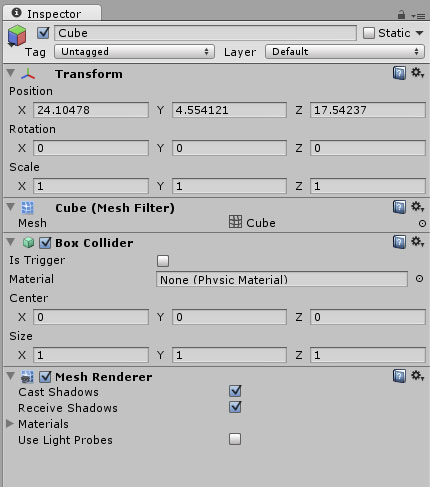Image resolution: width=430 pixels, height=487 pixels.
Task: Enable the Is Trigger checkbox
Action: 163,261
